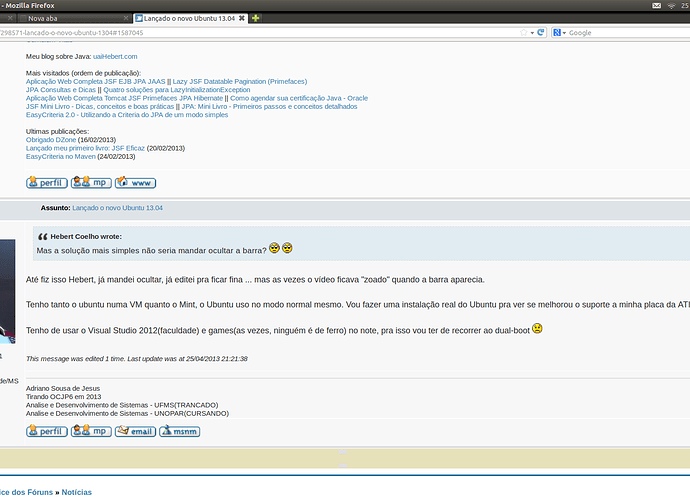Open the EasyCriteria no Maven link
Image resolution: width=690 pixels, height=500 pixels.
[x=61, y=156]
